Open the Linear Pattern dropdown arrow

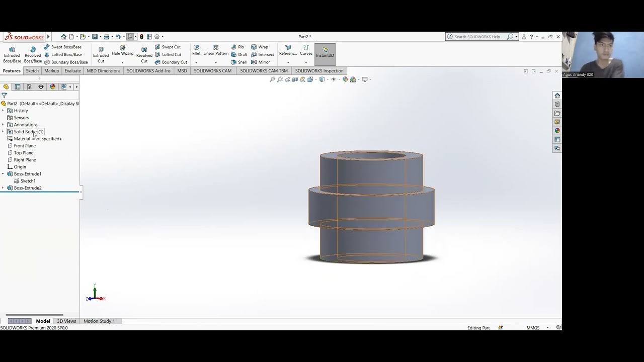click(216, 63)
